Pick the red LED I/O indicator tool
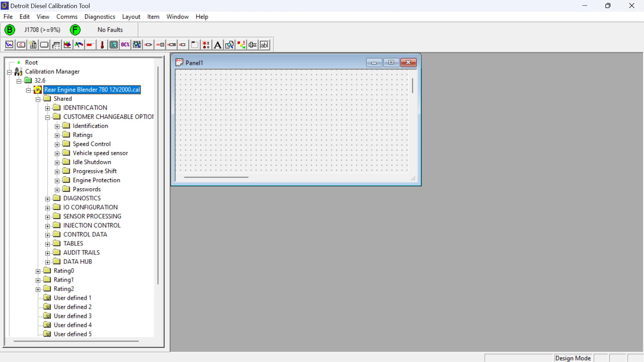Screen dimensions: 644x362 click(x=206, y=45)
